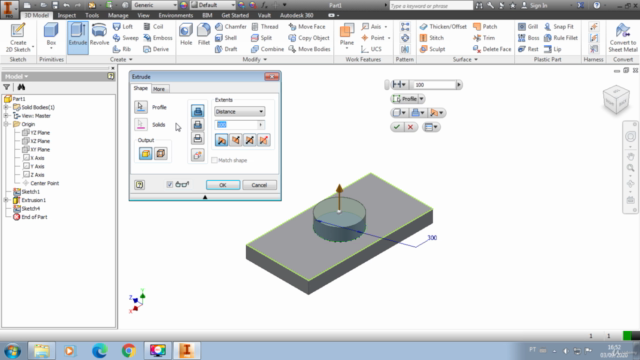The image size is (640, 360).
Task: Switch to the Inspect ribbon tab
Action: click(67, 16)
